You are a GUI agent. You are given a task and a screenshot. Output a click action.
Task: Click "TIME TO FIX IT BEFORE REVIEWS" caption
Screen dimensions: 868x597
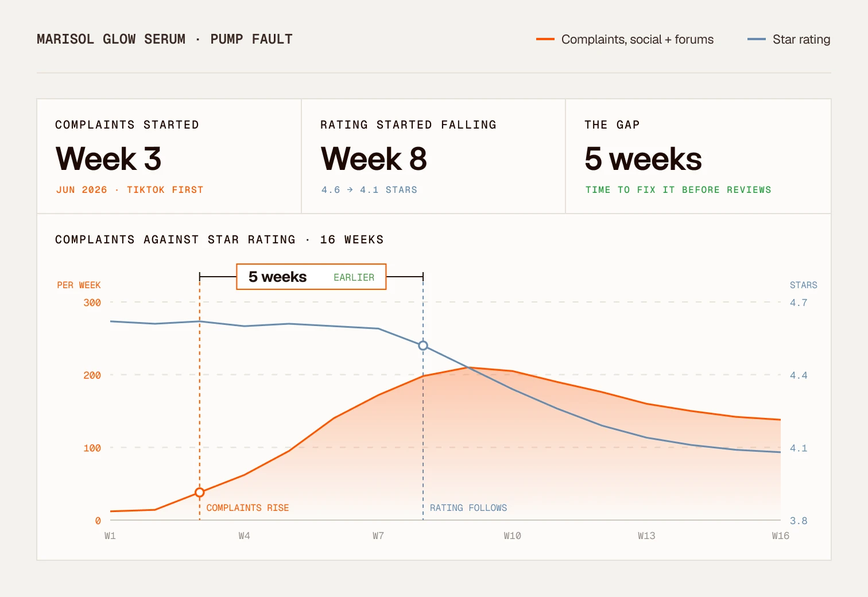(678, 189)
